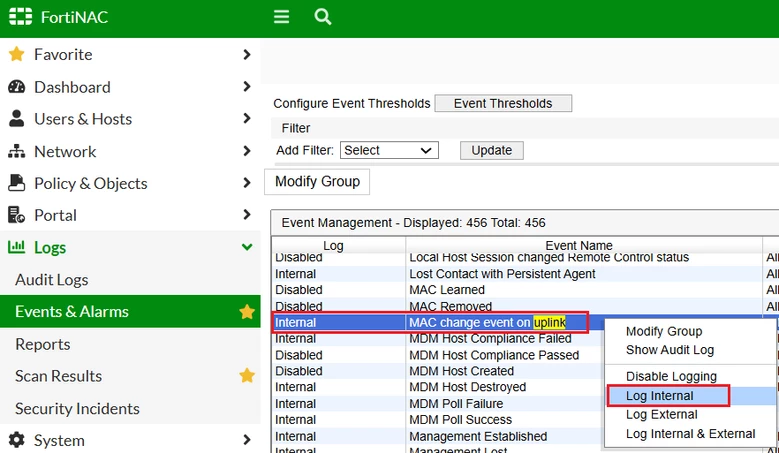Unfavorite Scan Results via its star

point(247,376)
